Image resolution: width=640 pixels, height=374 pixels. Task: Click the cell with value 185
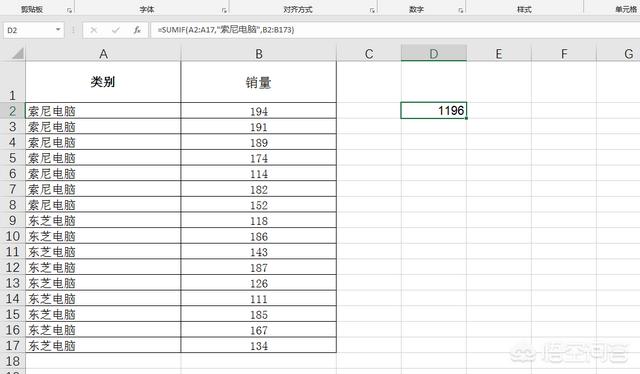(259, 314)
